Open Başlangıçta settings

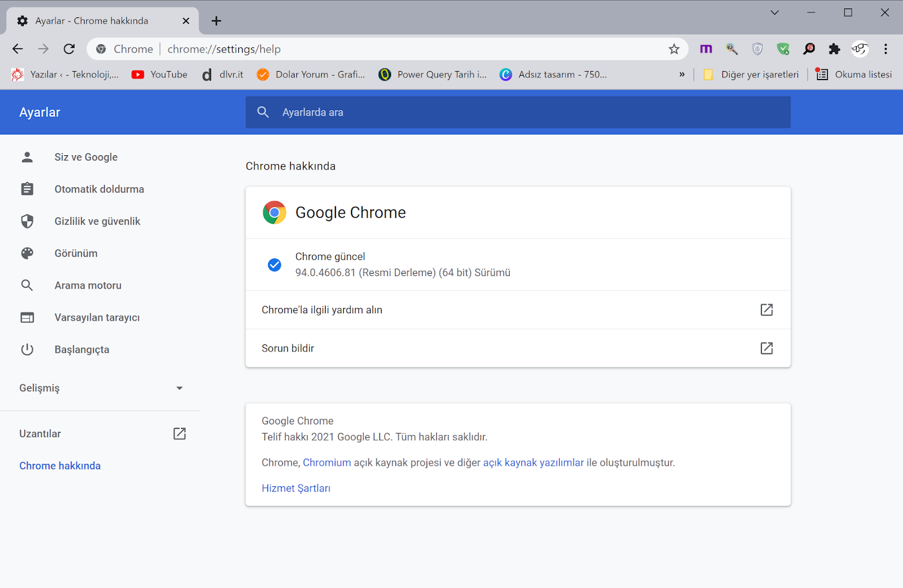tap(81, 350)
